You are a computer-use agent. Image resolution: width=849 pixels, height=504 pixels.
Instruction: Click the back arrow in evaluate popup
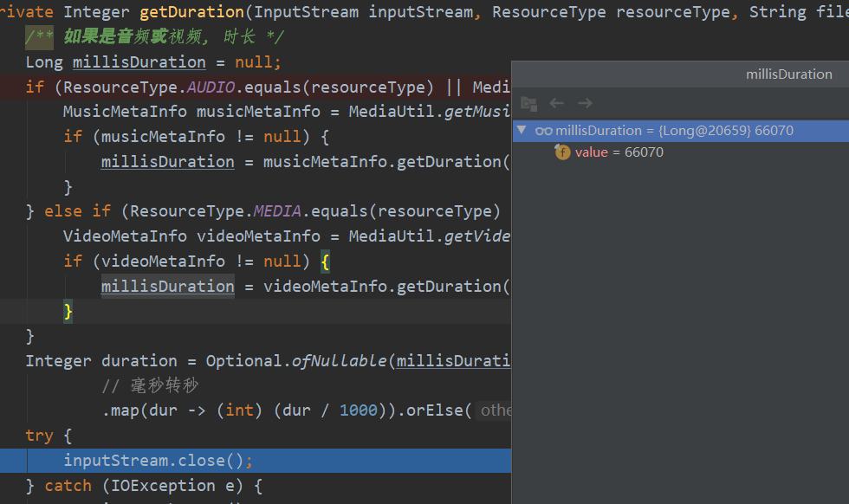pyautogui.click(x=556, y=103)
